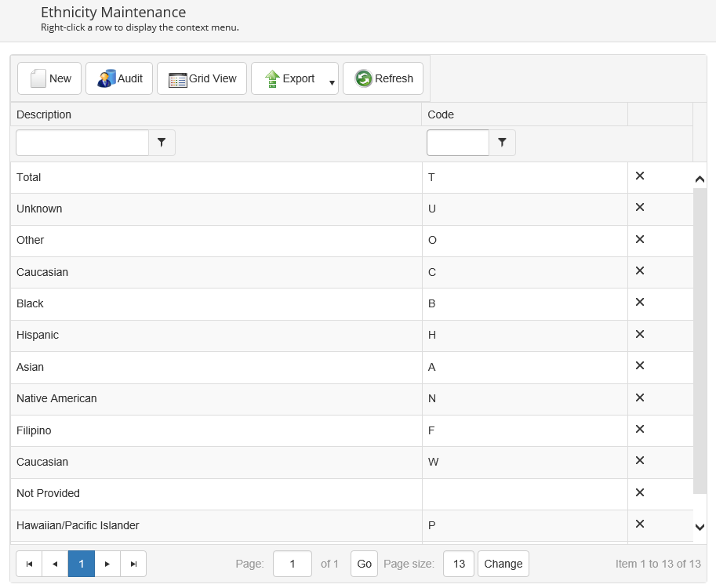
Task: Focus the Description filter text box
Action: [x=82, y=143]
